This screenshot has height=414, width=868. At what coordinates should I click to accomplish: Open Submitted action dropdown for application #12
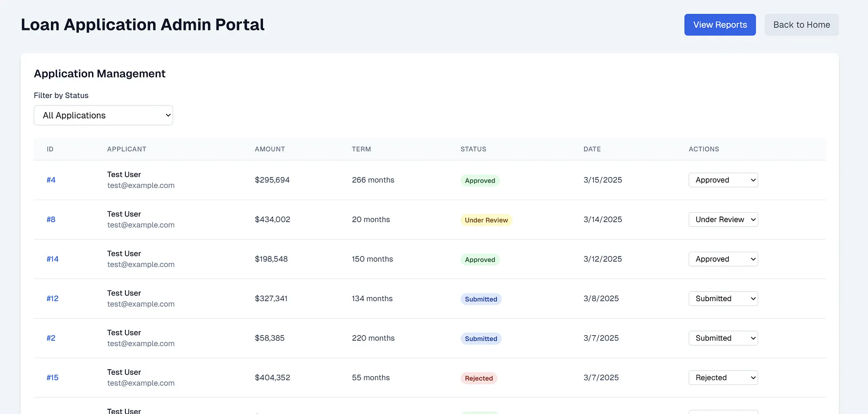tap(723, 299)
